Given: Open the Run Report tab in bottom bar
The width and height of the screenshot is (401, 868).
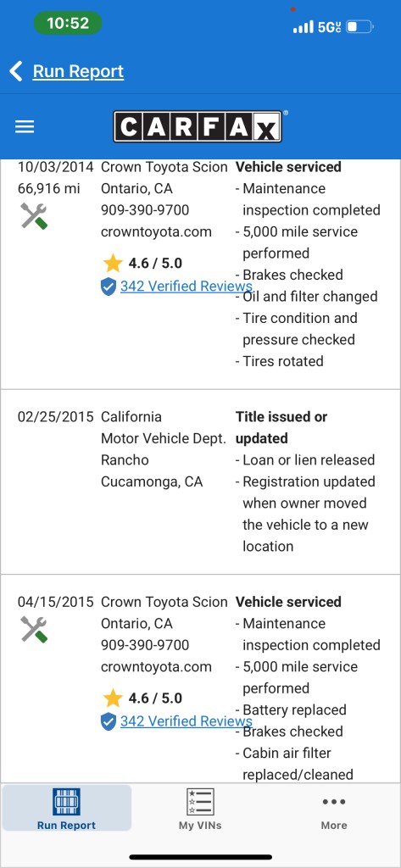Looking at the screenshot, I should point(66,808).
